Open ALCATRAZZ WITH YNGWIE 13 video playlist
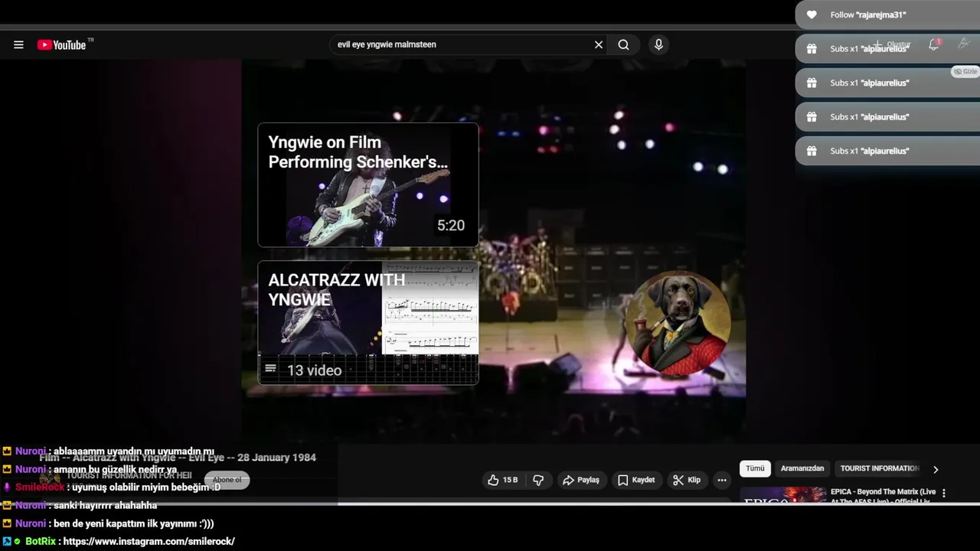Viewport: 980px width, 551px height. (x=368, y=322)
